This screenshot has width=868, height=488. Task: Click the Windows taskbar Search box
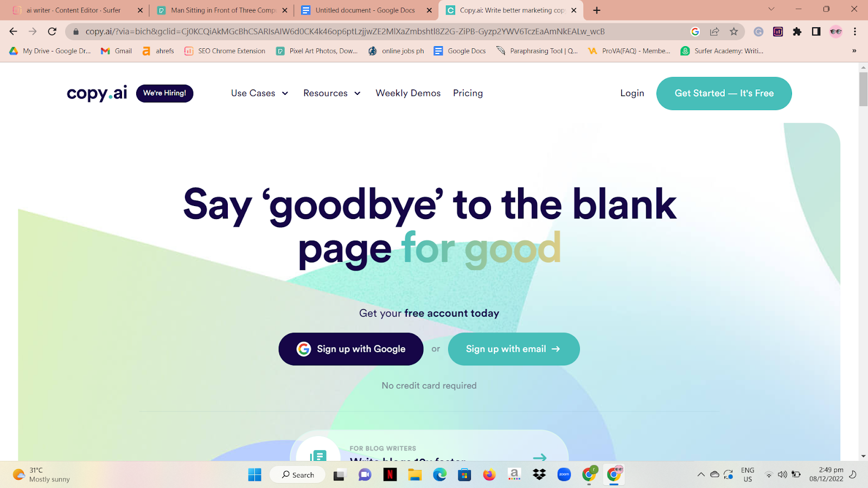(297, 475)
